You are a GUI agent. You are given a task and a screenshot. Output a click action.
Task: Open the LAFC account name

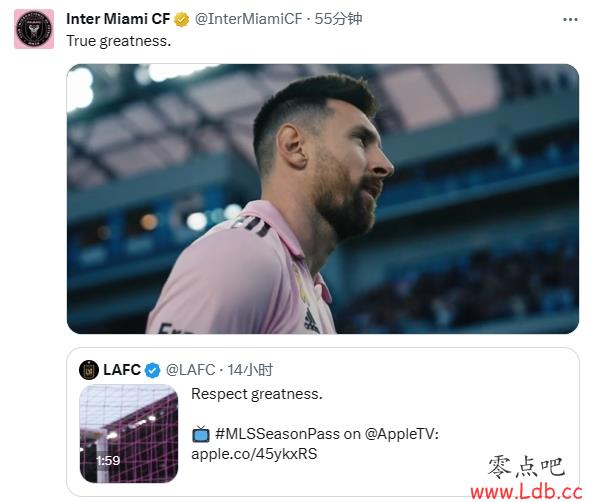pyautogui.click(x=122, y=370)
